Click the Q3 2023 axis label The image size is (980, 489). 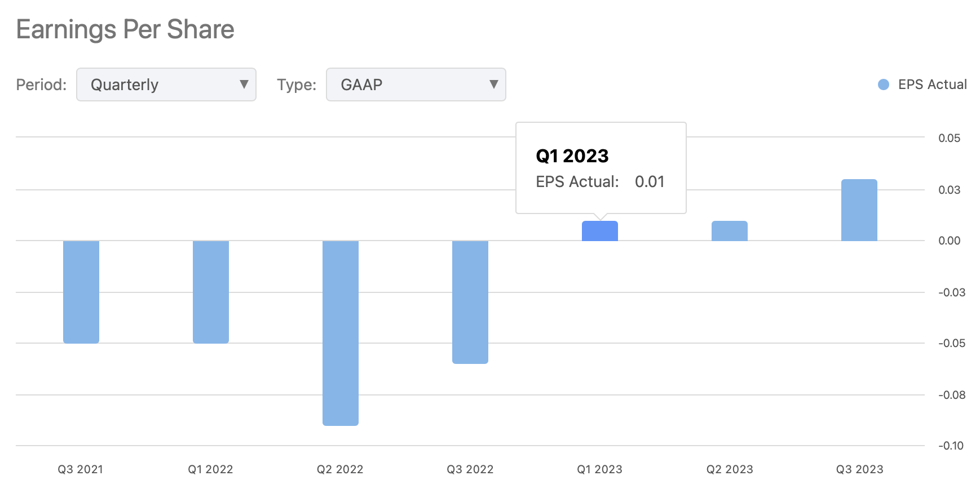click(x=859, y=469)
